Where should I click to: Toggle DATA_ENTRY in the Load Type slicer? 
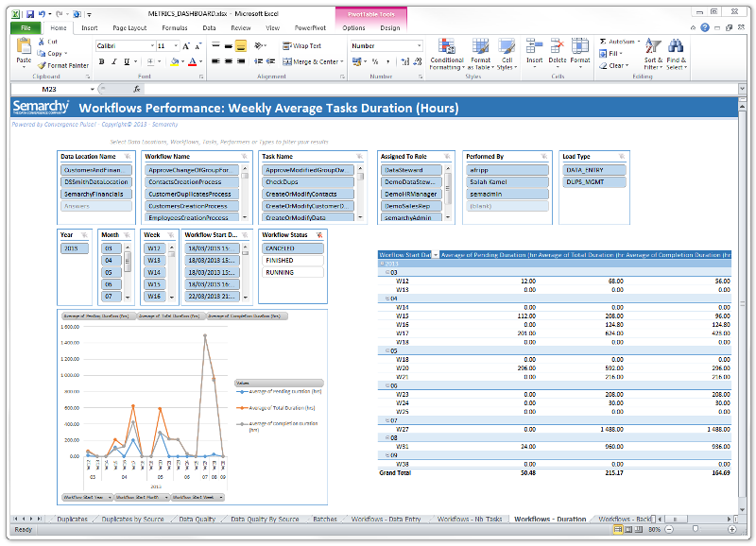click(x=594, y=170)
